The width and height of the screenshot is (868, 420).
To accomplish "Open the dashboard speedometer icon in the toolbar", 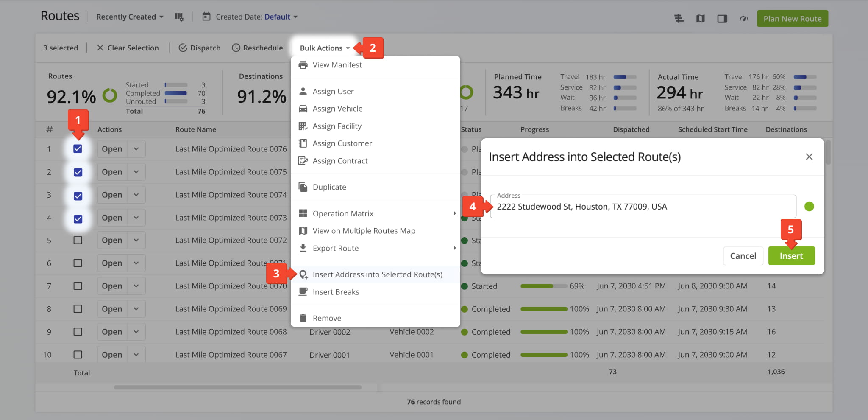I will coord(744,19).
